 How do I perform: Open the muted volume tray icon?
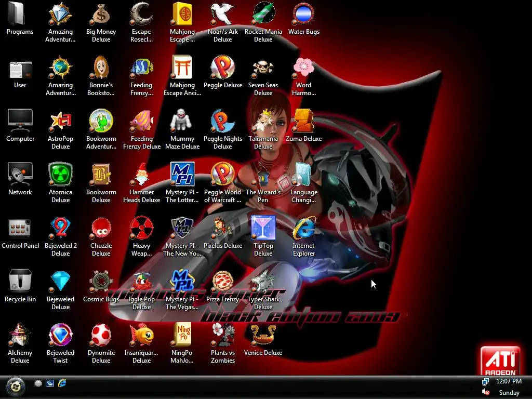pyautogui.click(x=486, y=392)
